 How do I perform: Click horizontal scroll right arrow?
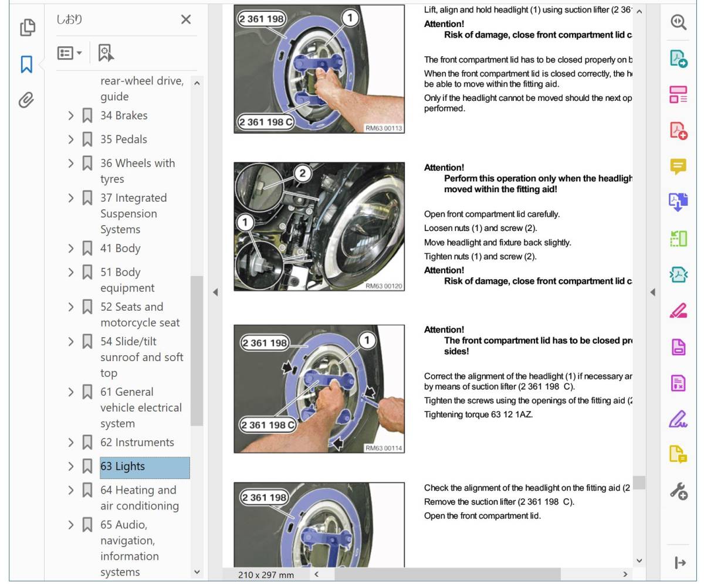click(x=625, y=574)
